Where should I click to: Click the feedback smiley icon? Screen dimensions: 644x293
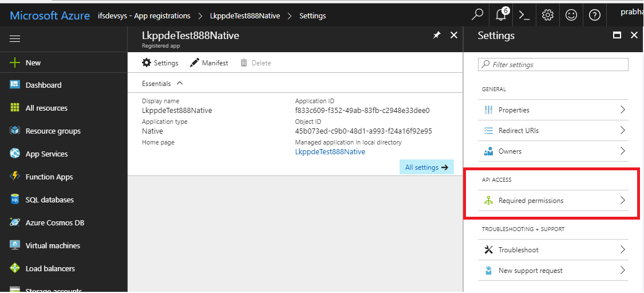pos(571,15)
